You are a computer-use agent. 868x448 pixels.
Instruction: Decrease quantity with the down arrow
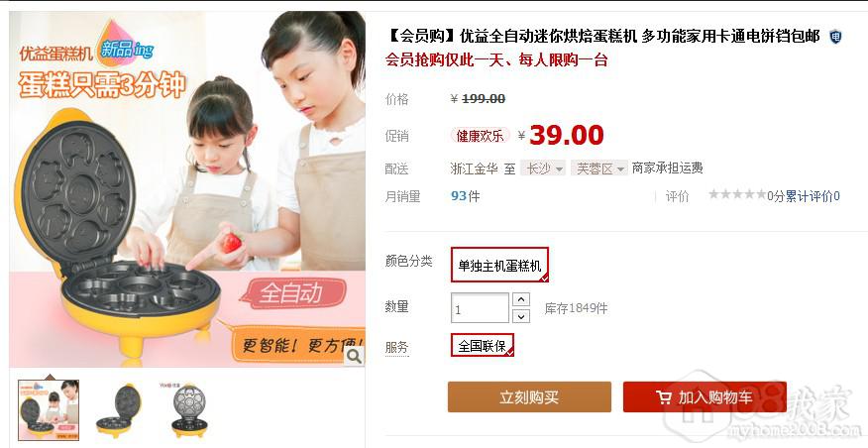tap(521, 316)
